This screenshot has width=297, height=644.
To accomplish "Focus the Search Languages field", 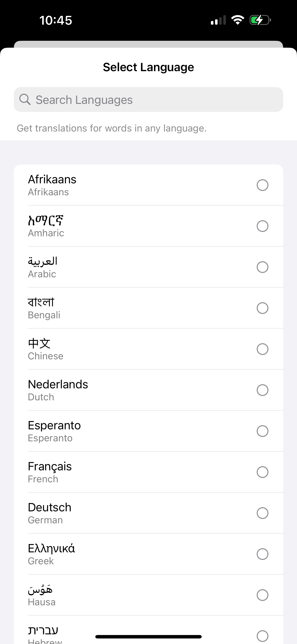I will pos(148,100).
